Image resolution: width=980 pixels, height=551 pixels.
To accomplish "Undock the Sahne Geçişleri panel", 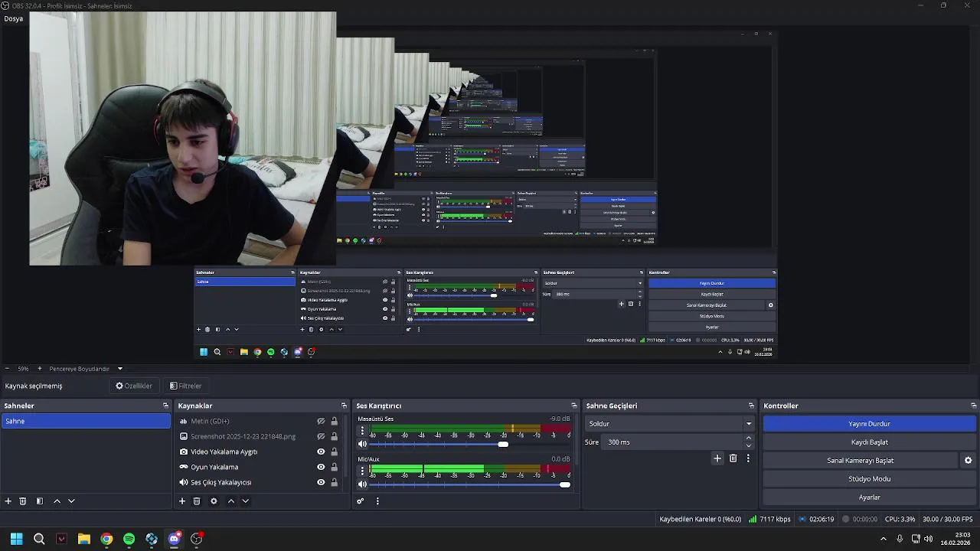I will [751, 406].
